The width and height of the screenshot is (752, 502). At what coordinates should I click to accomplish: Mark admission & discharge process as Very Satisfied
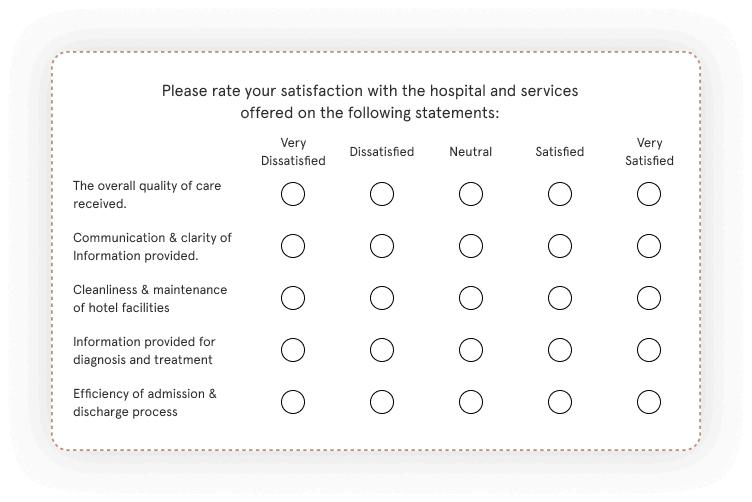[x=649, y=402]
